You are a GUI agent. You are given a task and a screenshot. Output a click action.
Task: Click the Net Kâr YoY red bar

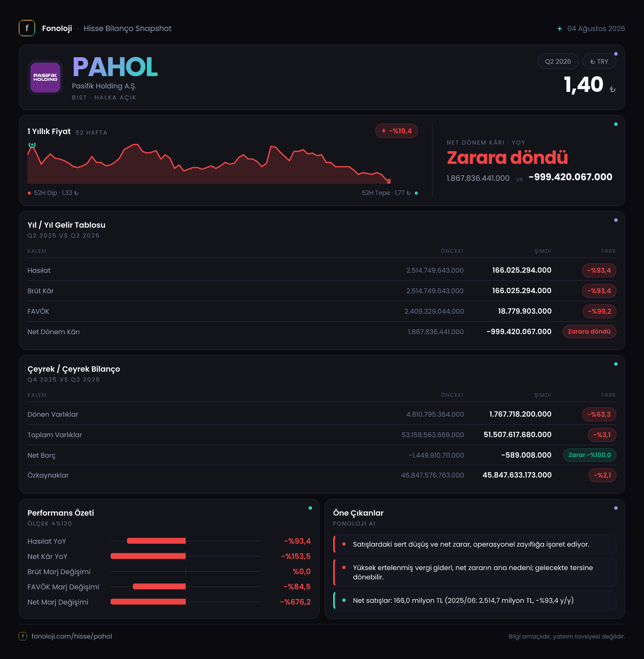point(148,556)
